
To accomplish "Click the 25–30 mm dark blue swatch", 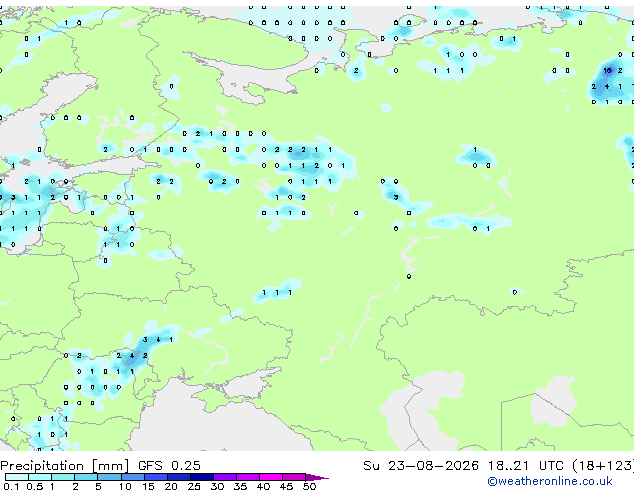I will tap(201, 477).
